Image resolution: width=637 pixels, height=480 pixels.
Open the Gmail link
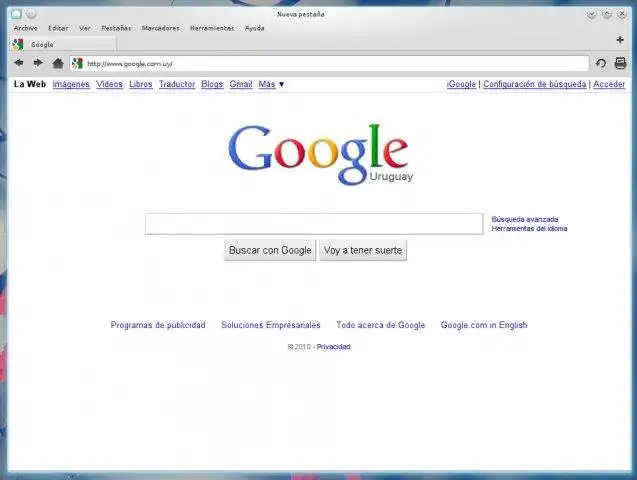click(x=241, y=84)
